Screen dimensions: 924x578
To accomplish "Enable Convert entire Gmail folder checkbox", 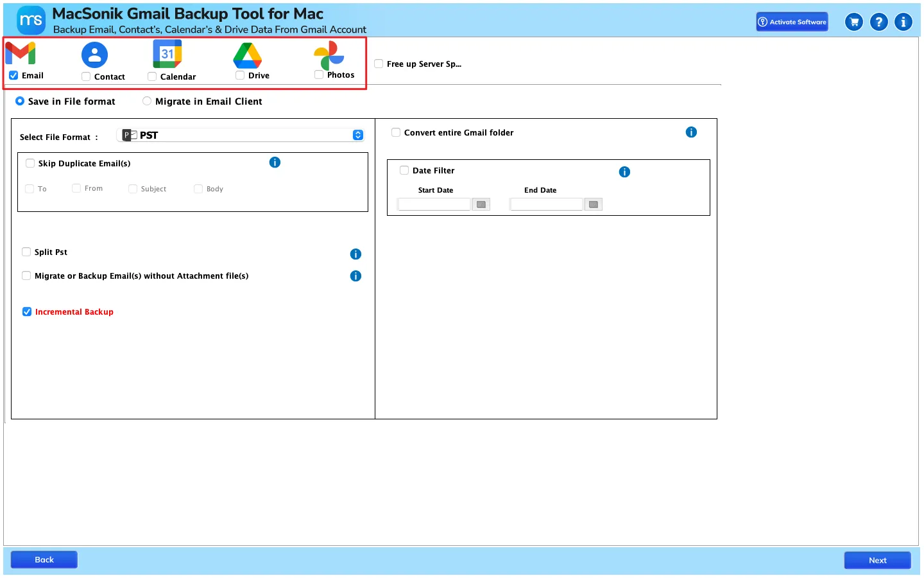I will pos(396,132).
